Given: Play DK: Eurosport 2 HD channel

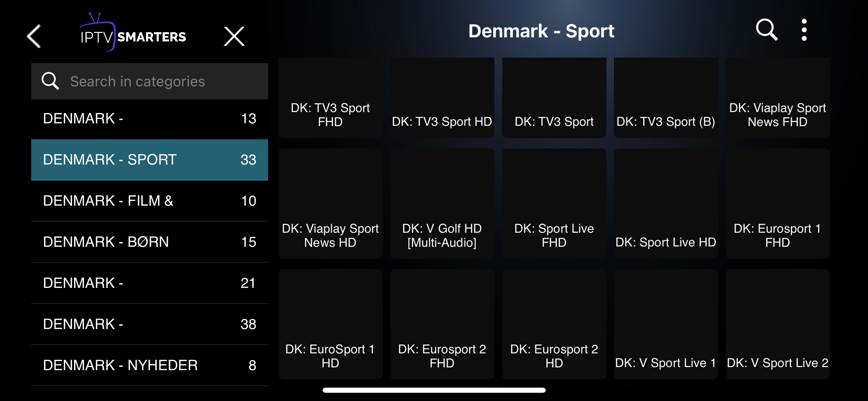Looking at the screenshot, I should (x=554, y=324).
